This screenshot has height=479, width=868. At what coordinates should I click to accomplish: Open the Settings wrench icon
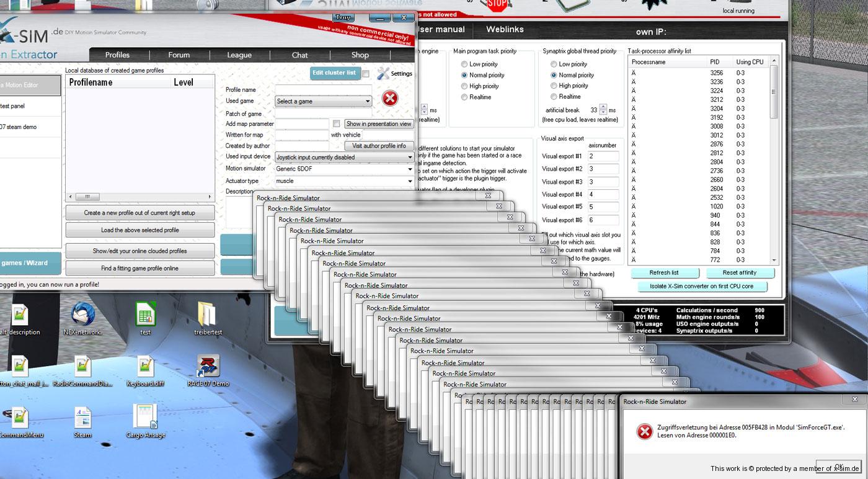(x=384, y=73)
